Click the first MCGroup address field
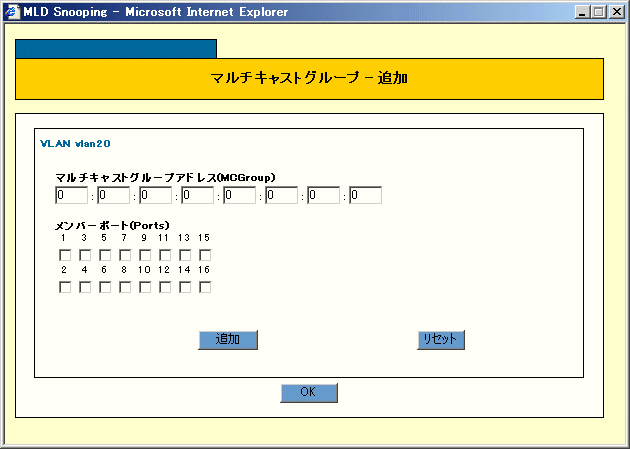 point(72,195)
